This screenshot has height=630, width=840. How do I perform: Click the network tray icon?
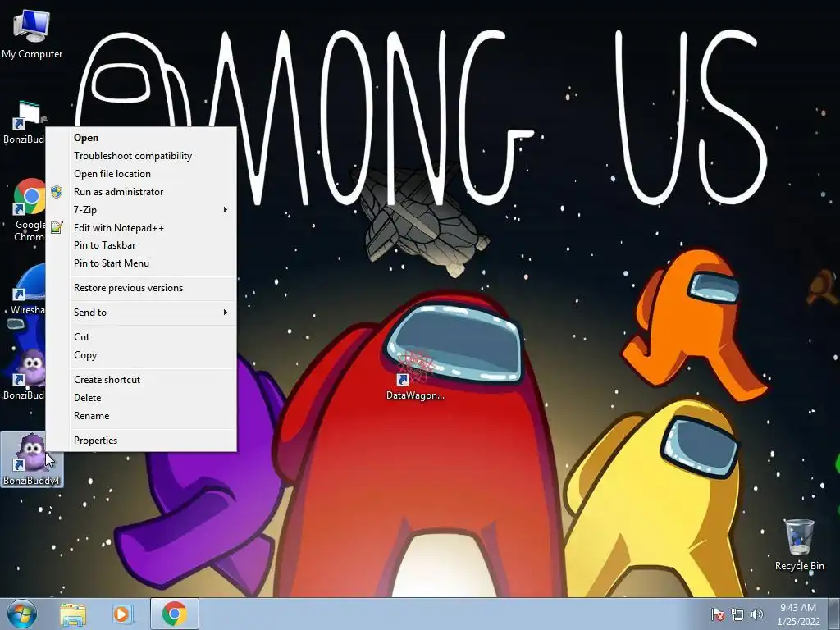coord(737,614)
